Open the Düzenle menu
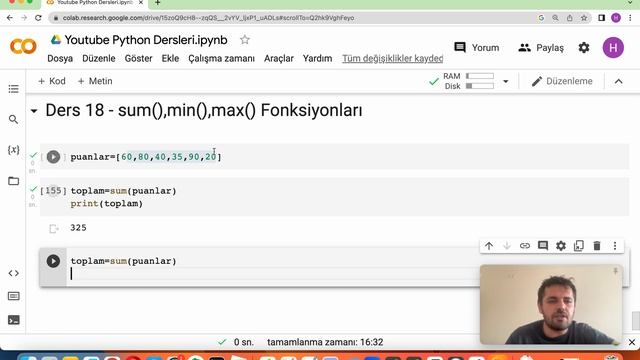This screenshot has height=360, width=640. click(x=99, y=58)
